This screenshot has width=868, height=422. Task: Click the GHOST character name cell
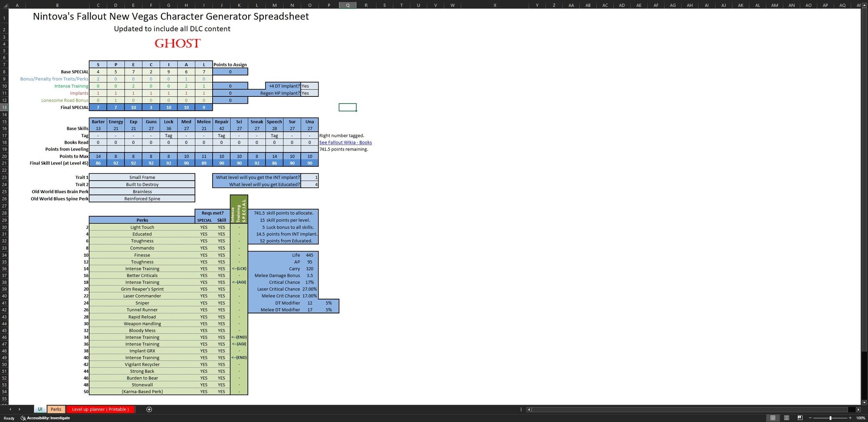(x=178, y=43)
